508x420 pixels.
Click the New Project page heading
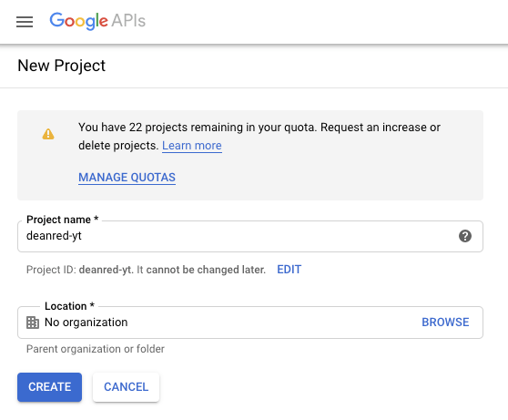pyautogui.click(x=62, y=66)
